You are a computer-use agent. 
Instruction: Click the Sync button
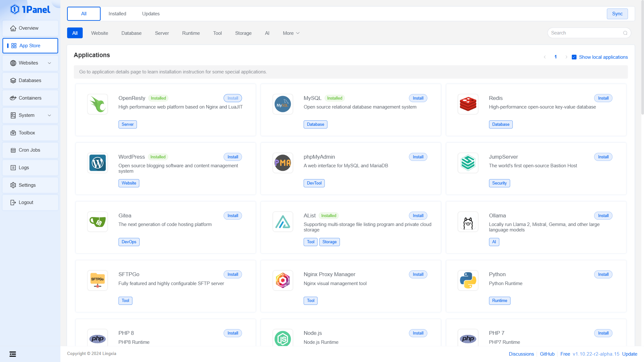click(x=617, y=14)
